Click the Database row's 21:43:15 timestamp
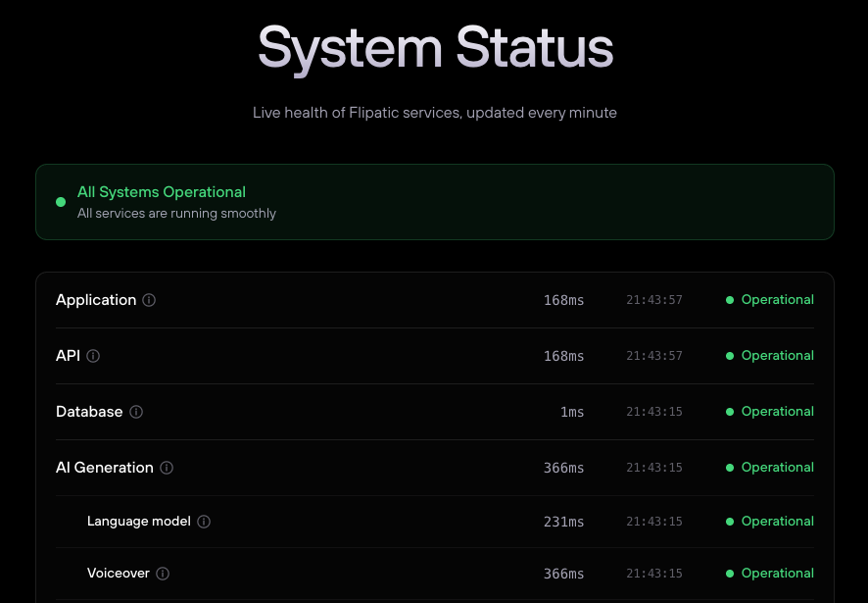Viewport: 868px width, 603px height. click(x=654, y=412)
